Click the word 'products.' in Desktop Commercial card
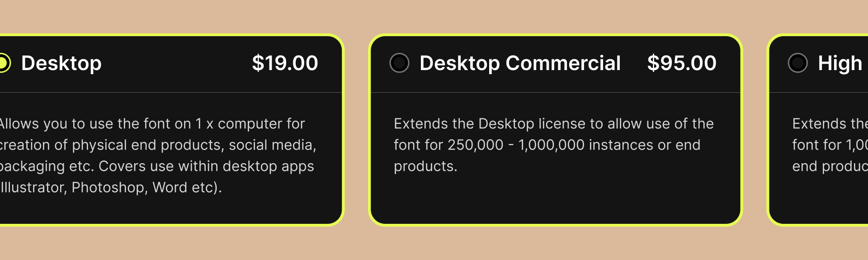 coord(425,166)
